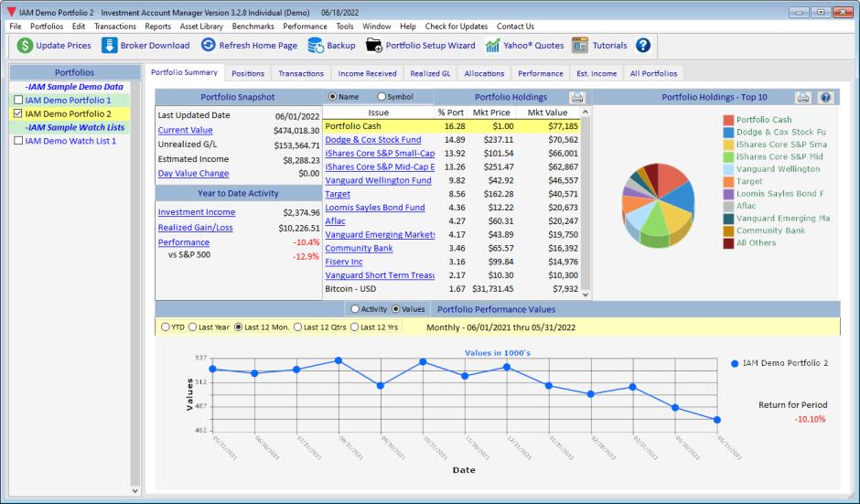Switch to the Positions tab

point(248,73)
